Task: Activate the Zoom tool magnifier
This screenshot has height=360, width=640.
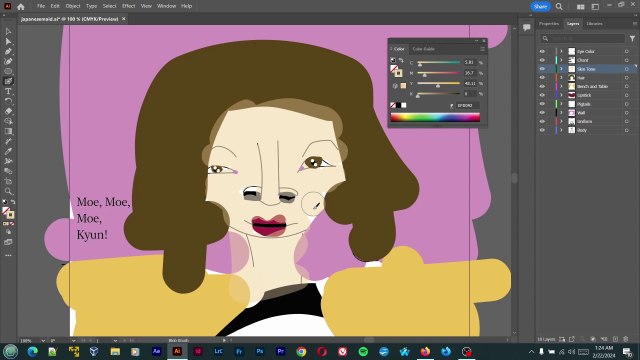Action: click(x=8, y=191)
